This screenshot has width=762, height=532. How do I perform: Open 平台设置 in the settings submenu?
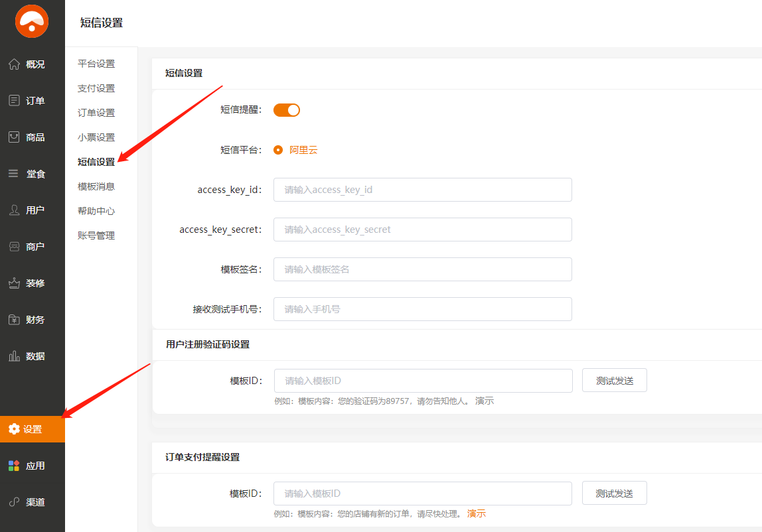[x=96, y=64]
